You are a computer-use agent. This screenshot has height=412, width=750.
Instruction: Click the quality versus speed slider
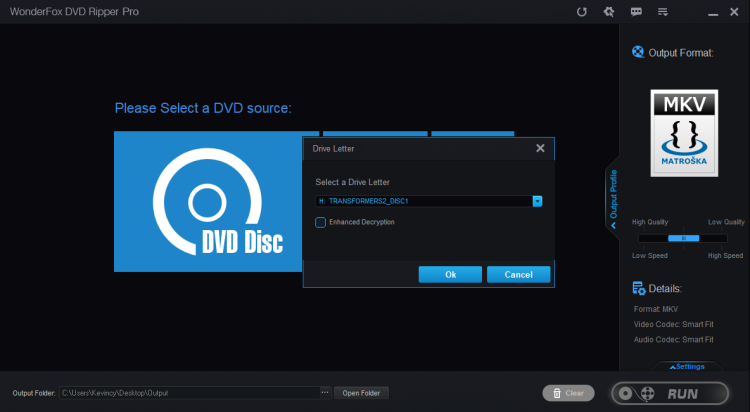click(x=684, y=238)
